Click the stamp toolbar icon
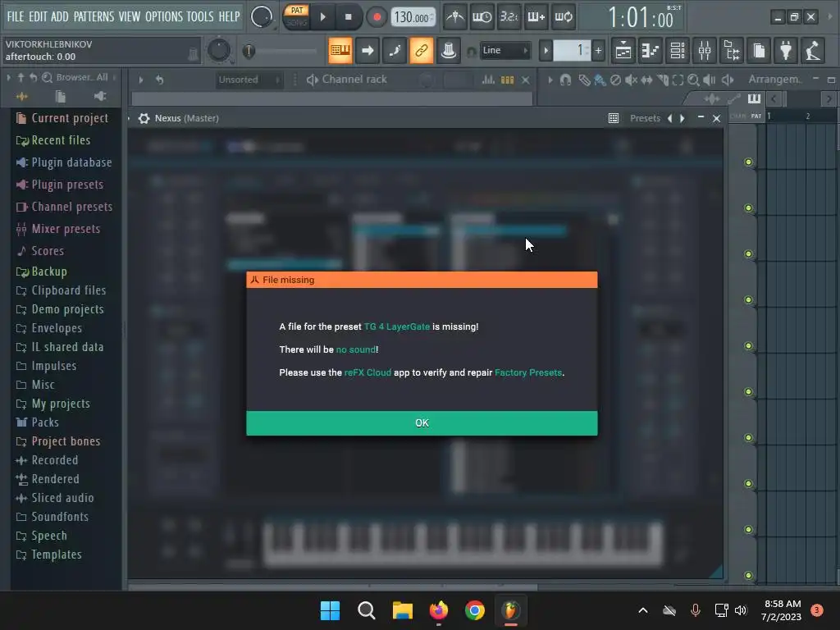The height and width of the screenshot is (630, 840). pyautogui.click(x=449, y=50)
